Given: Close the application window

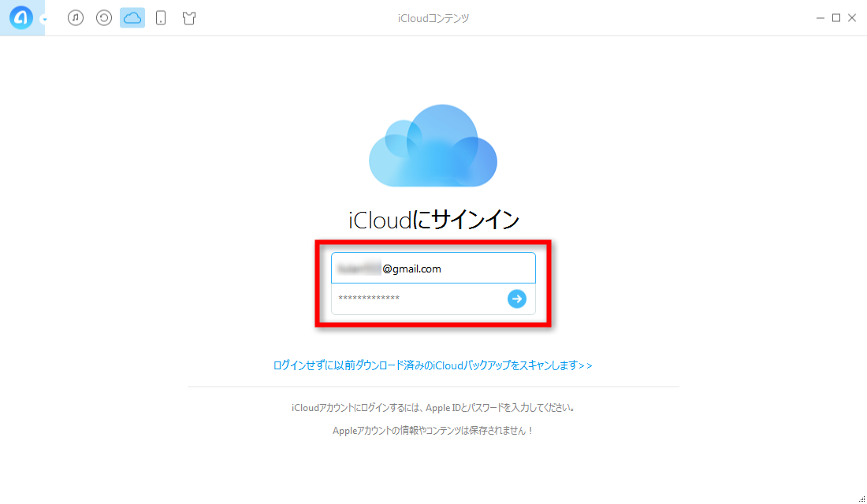Looking at the screenshot, I should coord(852,17).
